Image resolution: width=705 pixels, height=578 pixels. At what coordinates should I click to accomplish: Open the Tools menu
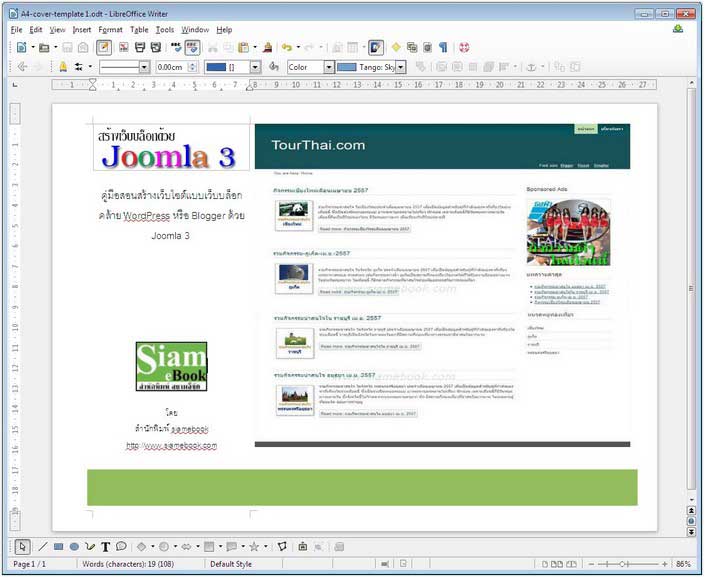pos(165,30)
